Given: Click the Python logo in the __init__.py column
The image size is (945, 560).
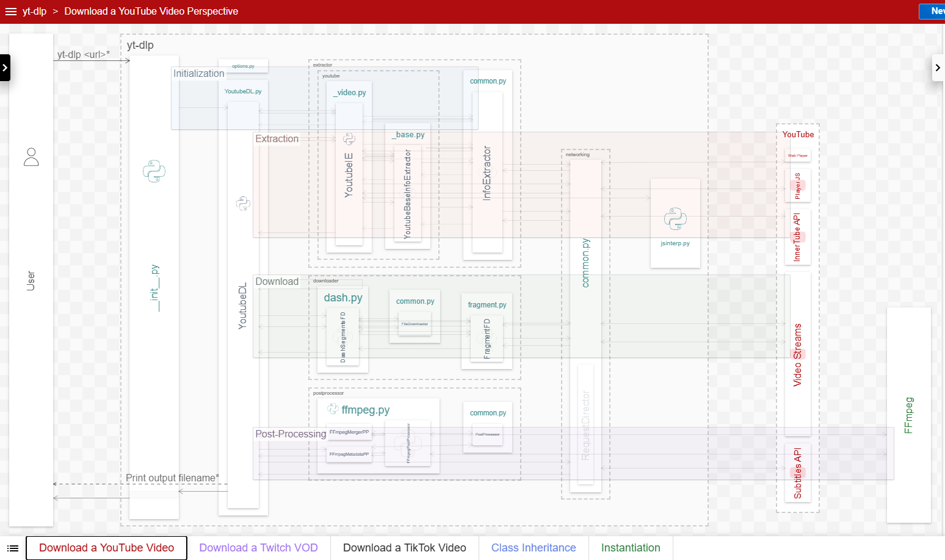Looking at the screenshot, I should 154,171.
